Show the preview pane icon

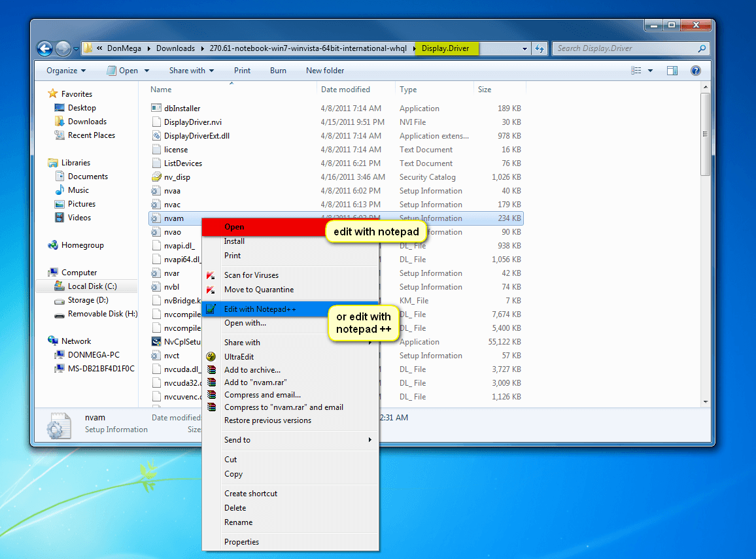click(x=672, y=71)
